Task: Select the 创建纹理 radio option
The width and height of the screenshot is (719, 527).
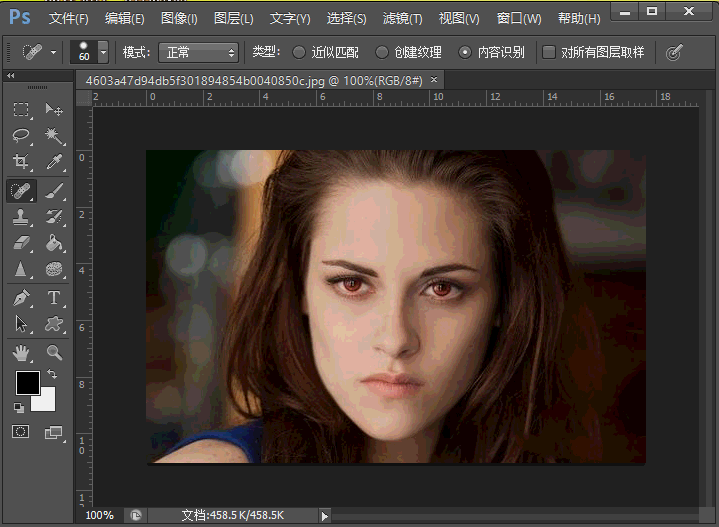Action: point(382,52)
